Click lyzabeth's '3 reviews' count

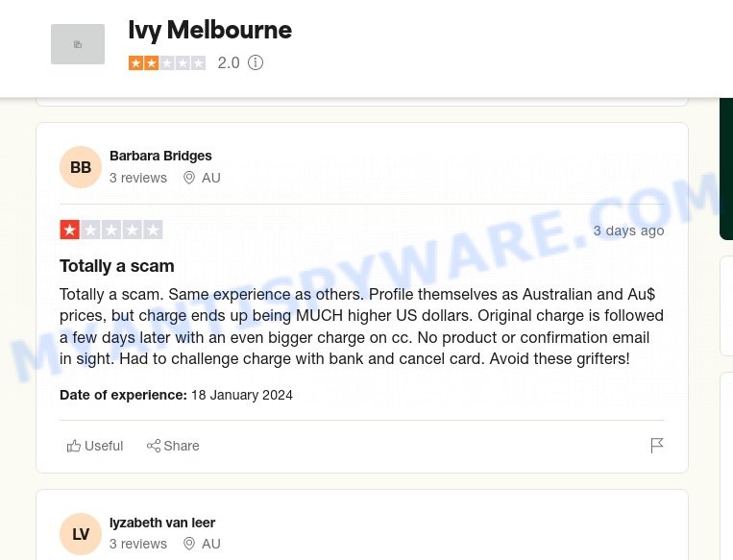tap(138, 544)
